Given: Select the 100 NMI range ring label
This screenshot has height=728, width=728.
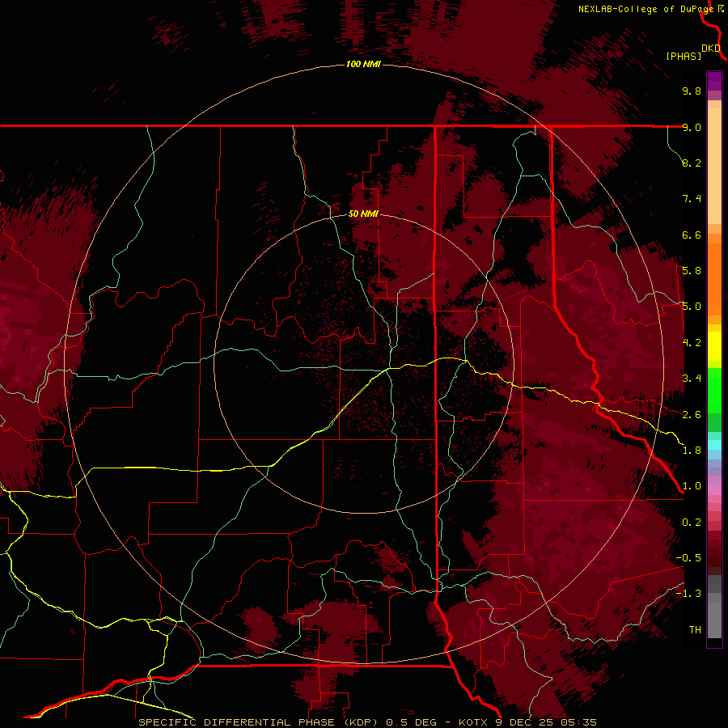Looking at the screenshot, I should tap(363, 64).
